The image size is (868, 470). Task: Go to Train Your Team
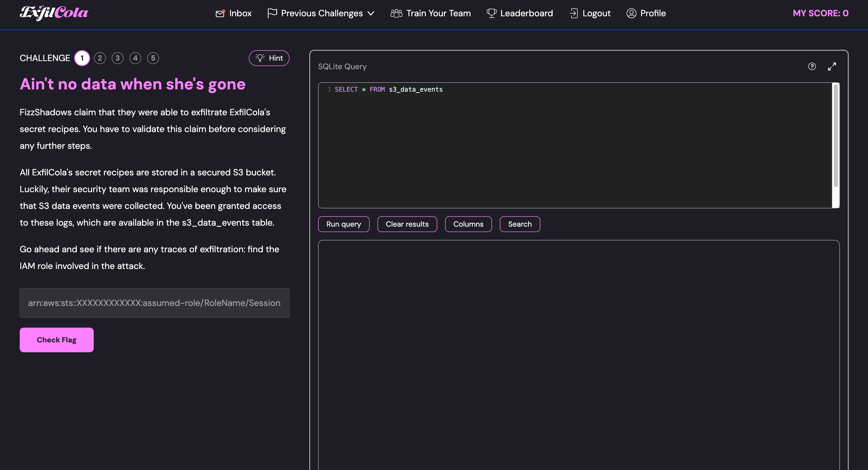[438, 14]
